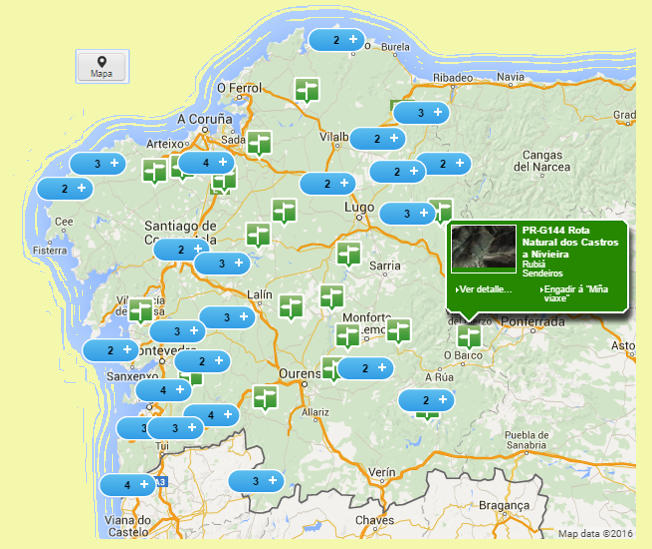652x549 pixels.
Task: Click the Mapa button
Action: click(101, 66)
